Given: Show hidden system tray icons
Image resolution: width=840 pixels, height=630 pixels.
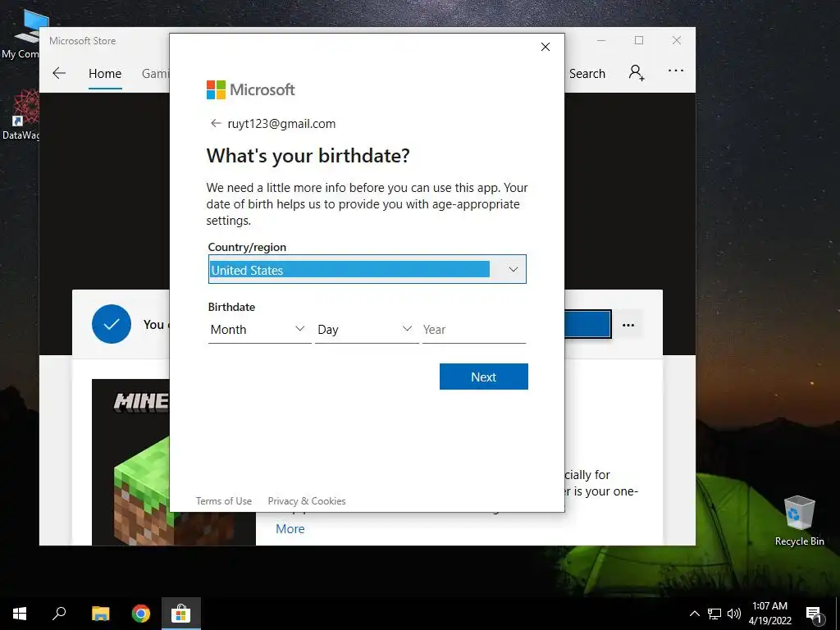Looking at the screenshot, I should [x=694, y=614].
